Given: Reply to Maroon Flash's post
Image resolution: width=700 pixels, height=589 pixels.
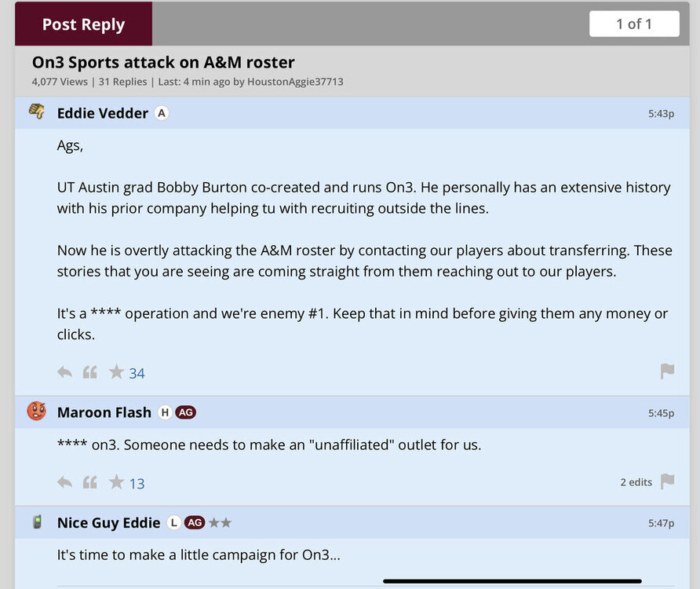Looking at the screenshot, I should (64, 482).
